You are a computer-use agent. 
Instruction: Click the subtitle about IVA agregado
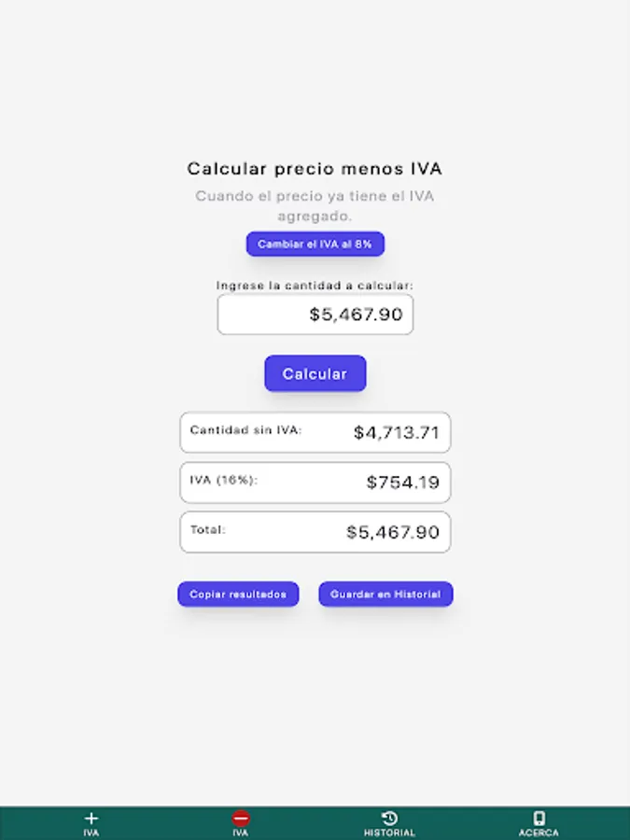pos(315,205)
